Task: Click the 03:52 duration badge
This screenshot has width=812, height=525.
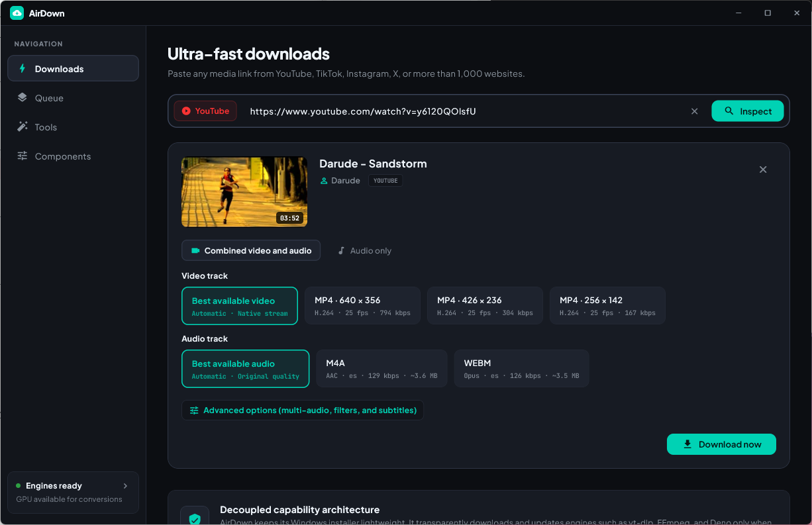Action: (289, 218)
